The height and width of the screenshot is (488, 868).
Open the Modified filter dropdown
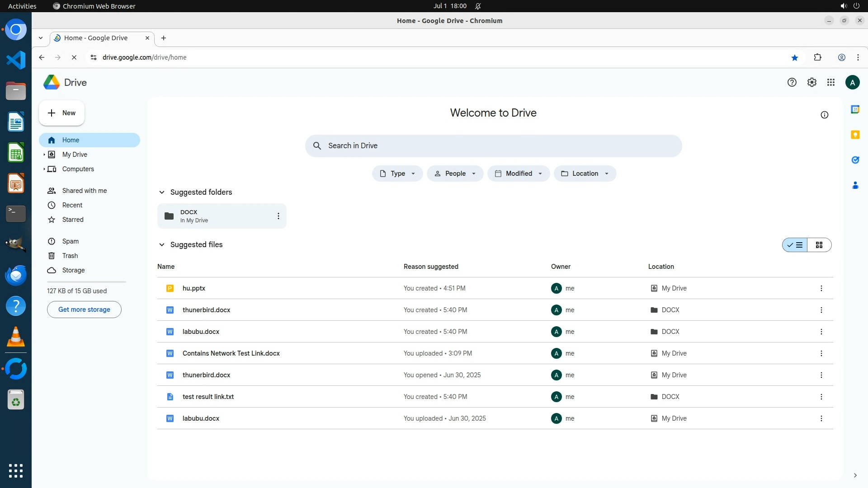518,174
